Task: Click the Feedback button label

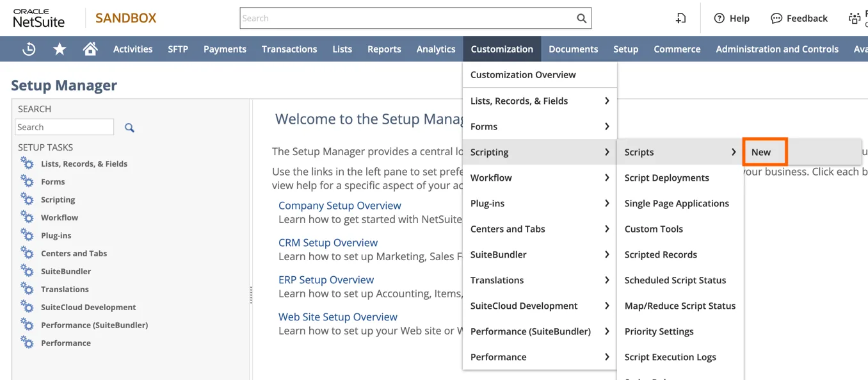Action: [x=807, y=18]
